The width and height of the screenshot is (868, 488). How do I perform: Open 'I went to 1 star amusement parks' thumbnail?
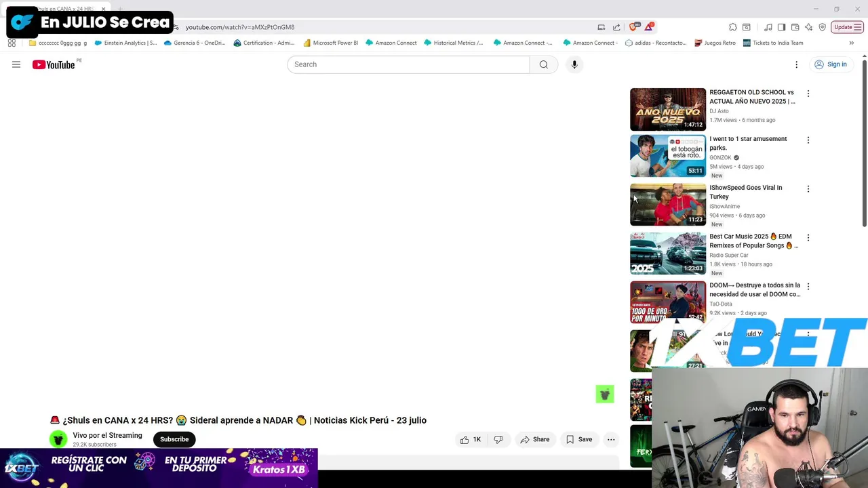click(x=668, y=156)
